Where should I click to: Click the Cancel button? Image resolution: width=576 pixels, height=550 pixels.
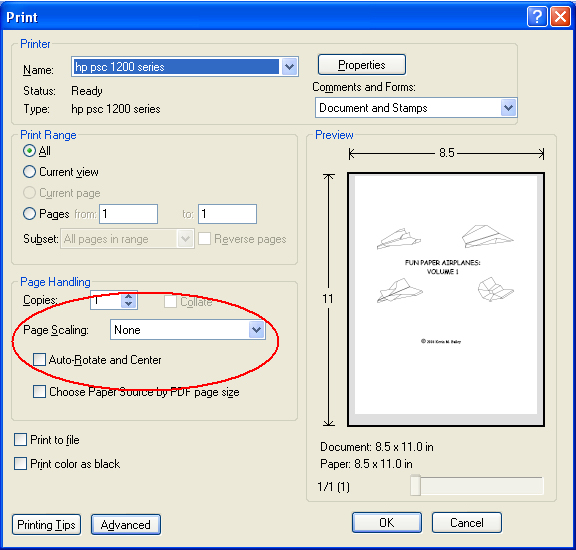click(467, 522)
